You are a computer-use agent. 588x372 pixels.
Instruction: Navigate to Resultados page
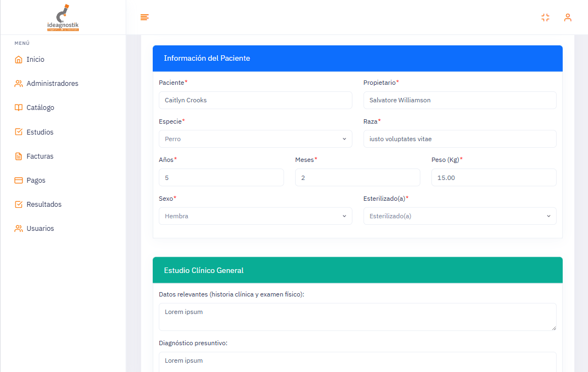[x=44, y=205]
